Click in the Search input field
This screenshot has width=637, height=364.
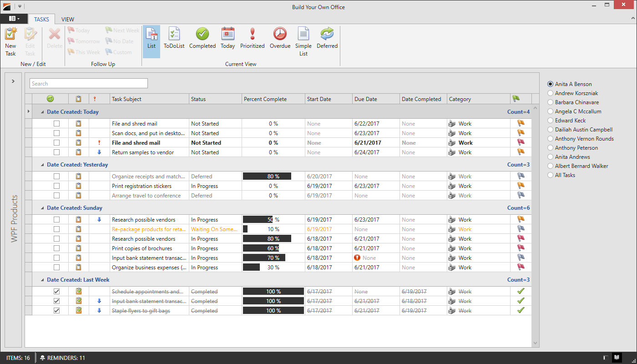coord(89,84)
